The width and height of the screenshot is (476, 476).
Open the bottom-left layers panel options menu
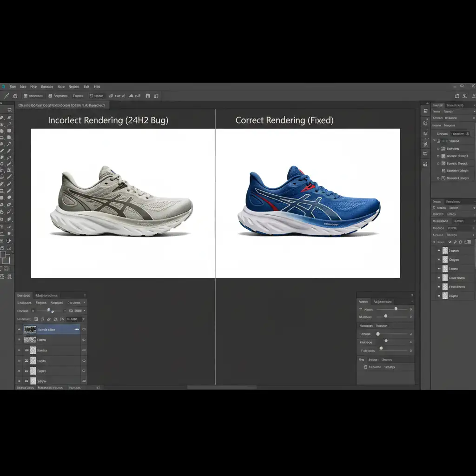point(85,295)
